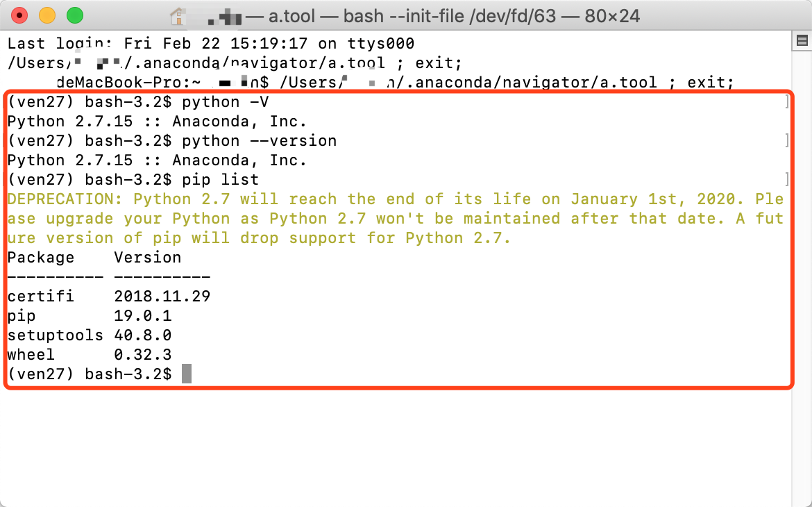
Task: Click the gray block cursor at the last prompt
Action: pyautogui.click(x=186, y=374)
